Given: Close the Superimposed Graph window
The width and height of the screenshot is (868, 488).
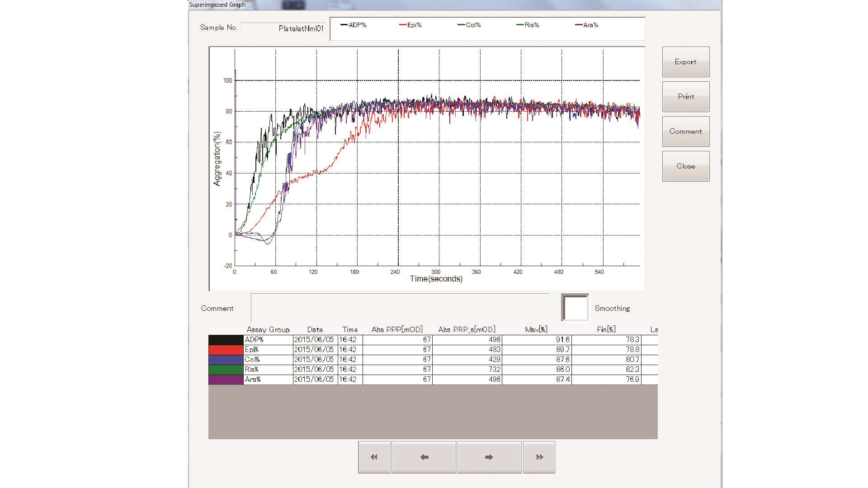Looking at the screenshot, I should point(686,166).
